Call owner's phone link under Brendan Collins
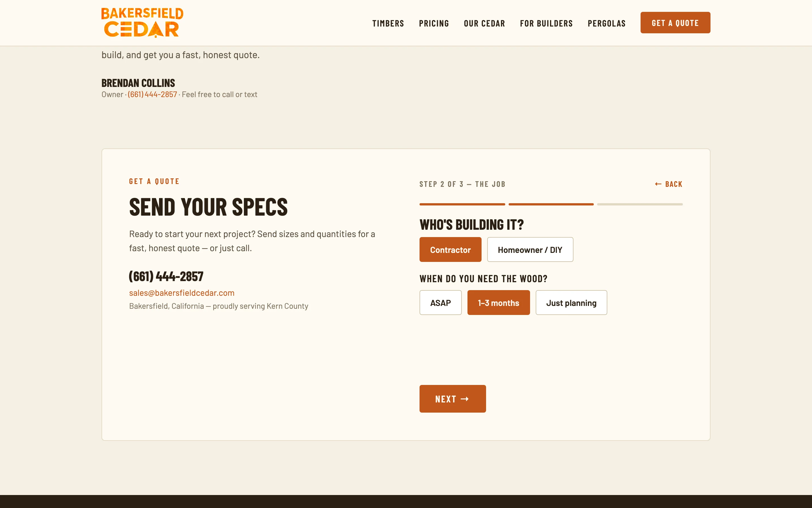This screenshot has height=508, width=812. click(152, 95)
